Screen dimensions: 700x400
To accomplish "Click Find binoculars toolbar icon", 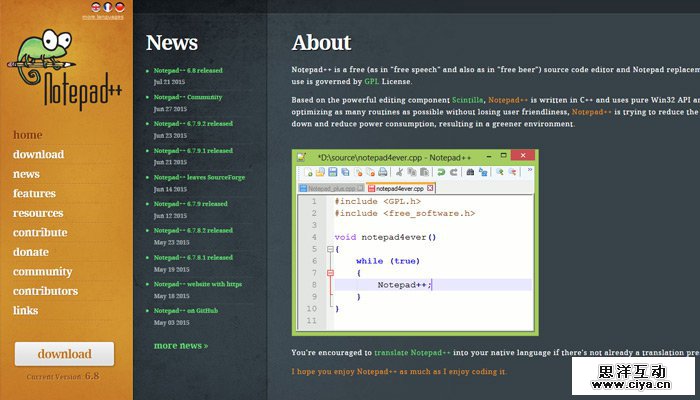I will (470, 172).
